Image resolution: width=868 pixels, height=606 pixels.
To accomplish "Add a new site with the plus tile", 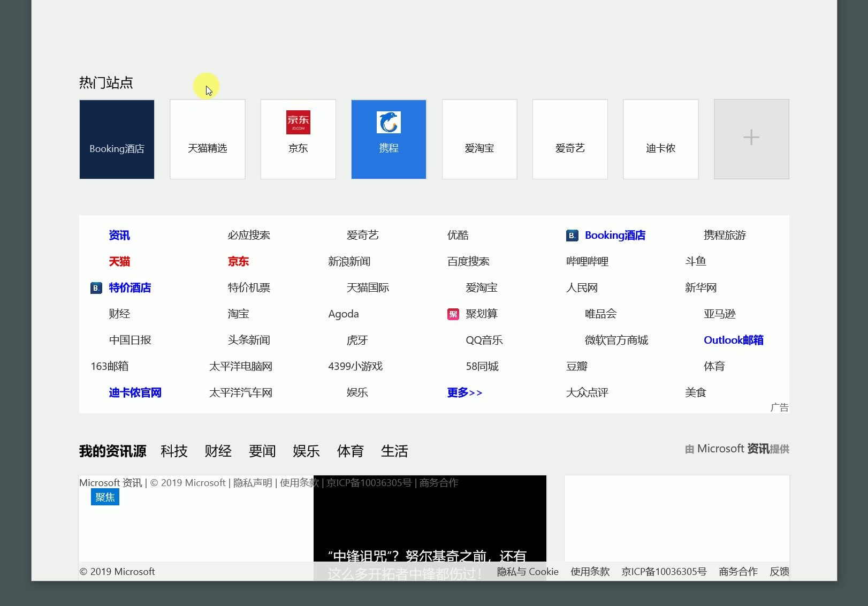I will click(751, 139).
